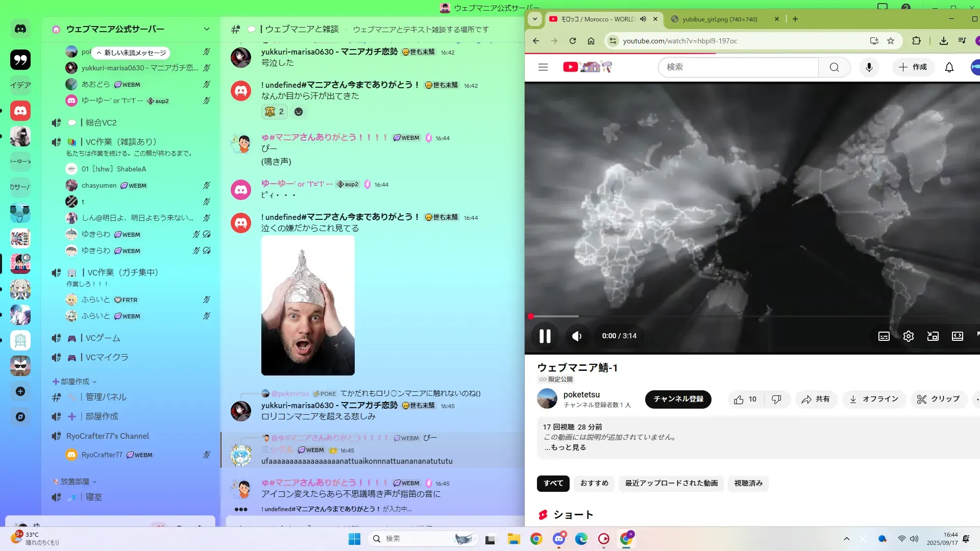The image size is (980, 551).
Task: Click the YouTube voice search microphone
Action: click(x=869, y=67)
